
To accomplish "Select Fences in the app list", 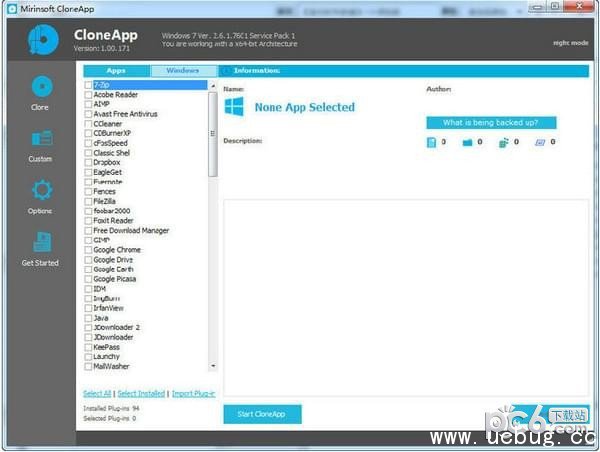I will tap(104, 191).
